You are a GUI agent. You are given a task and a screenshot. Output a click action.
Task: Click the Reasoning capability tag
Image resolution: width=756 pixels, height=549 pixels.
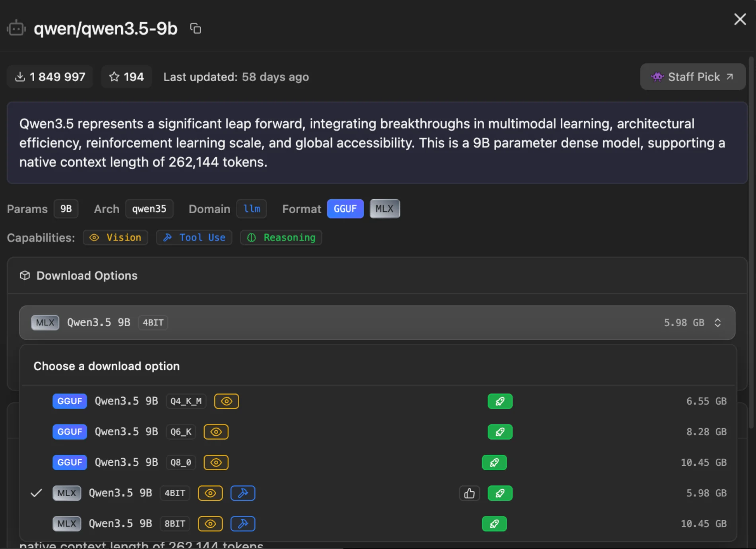pyautogui.click(x=281, y=238)
